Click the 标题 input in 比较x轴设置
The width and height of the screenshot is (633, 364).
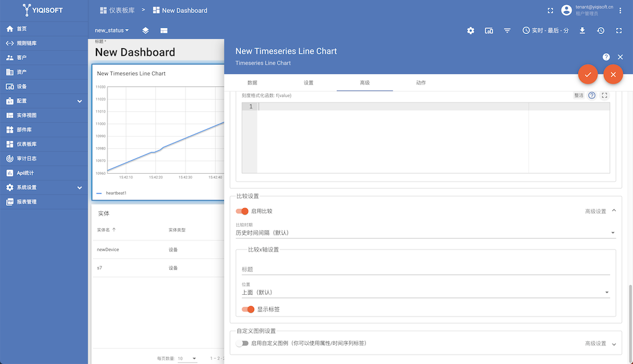pos(425,269)
